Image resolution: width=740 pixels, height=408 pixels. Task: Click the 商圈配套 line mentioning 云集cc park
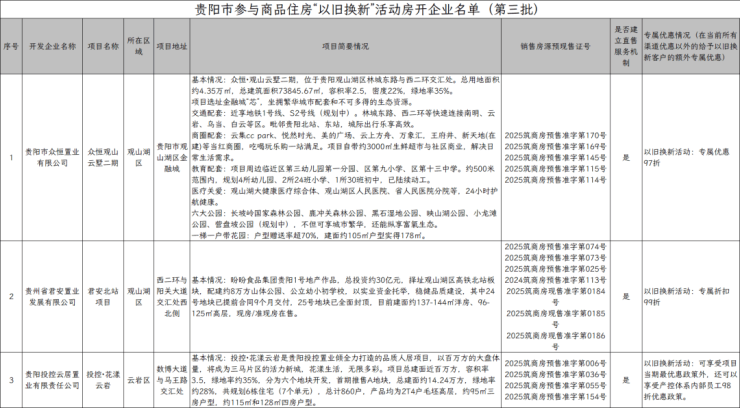click(344, 146)
